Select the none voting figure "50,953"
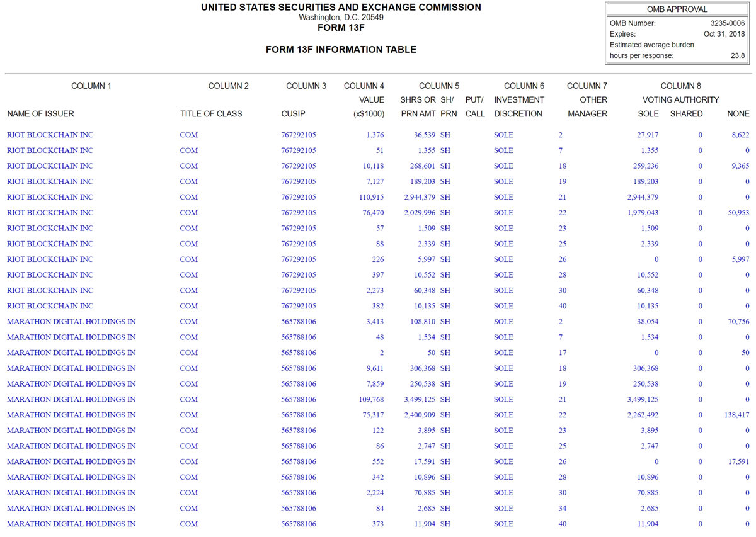756x537 pixels. coord(738,213)
